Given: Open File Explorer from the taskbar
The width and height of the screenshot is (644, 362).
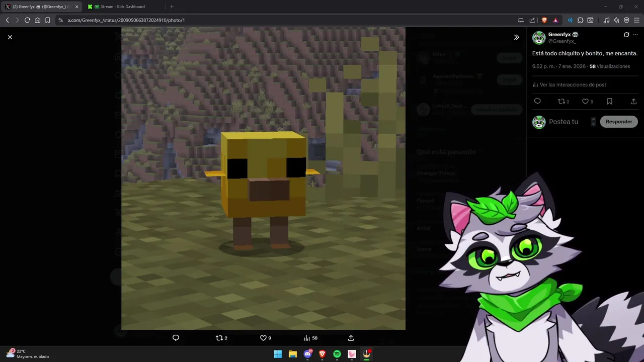Looking at the screenshot, I should tap(293, 354).
